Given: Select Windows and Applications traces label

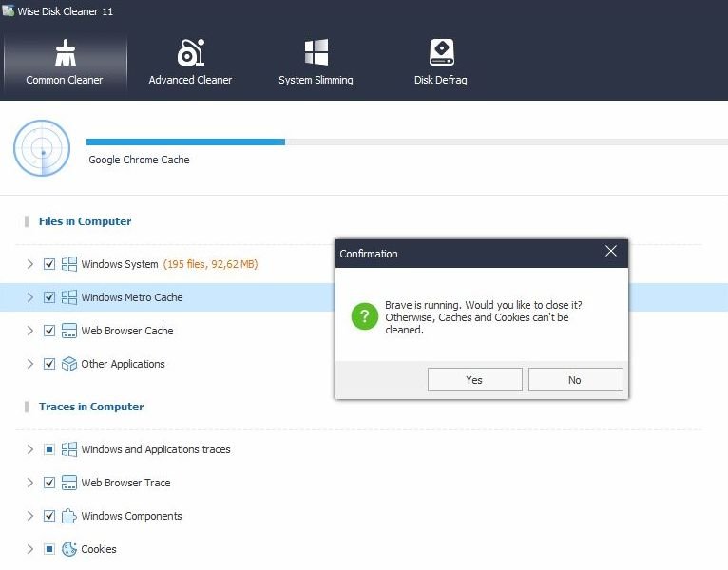Looking at the screenshot, I should (x=156, y=449).
